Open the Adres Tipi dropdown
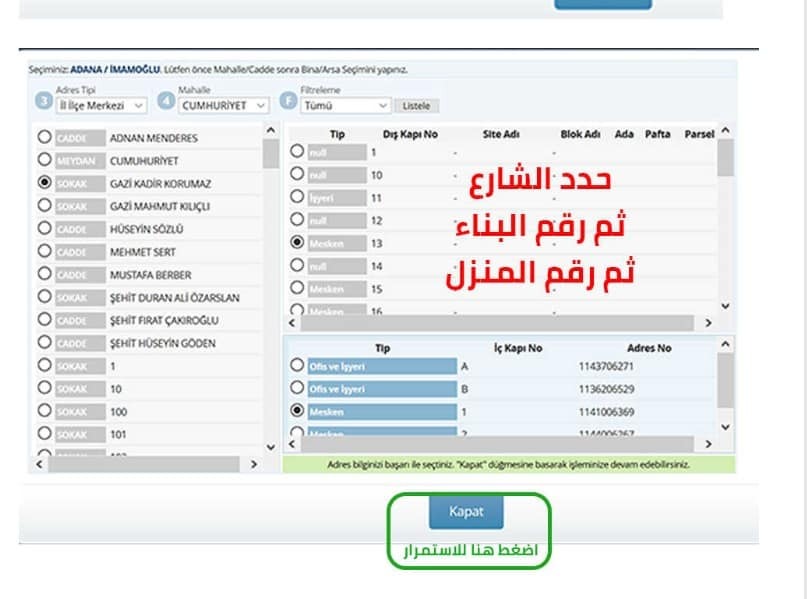 pos(101,105)
